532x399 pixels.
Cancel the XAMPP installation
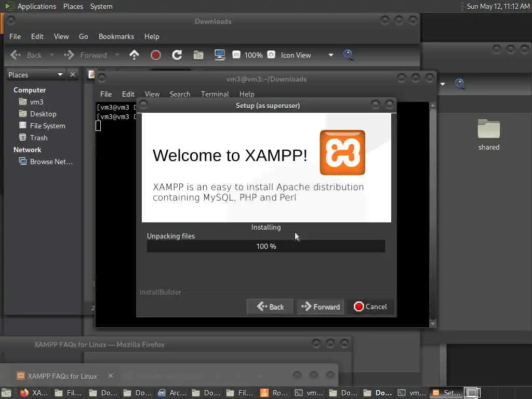(370, 307)
